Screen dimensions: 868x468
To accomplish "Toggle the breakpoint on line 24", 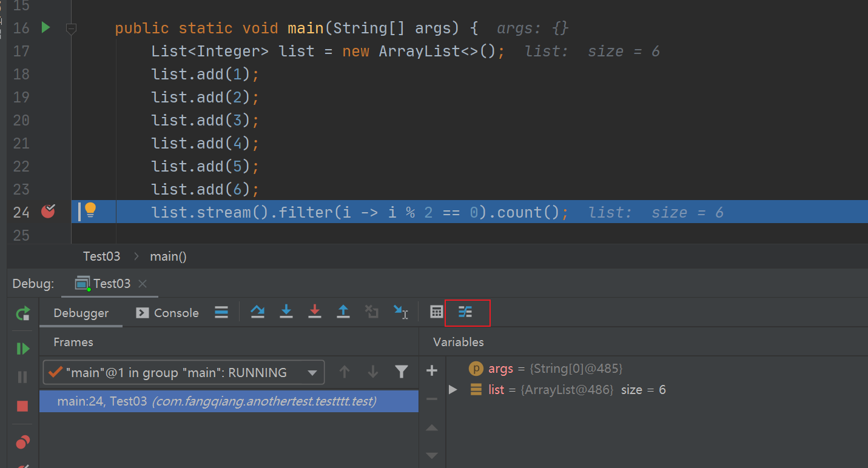I will coord(48,211).
